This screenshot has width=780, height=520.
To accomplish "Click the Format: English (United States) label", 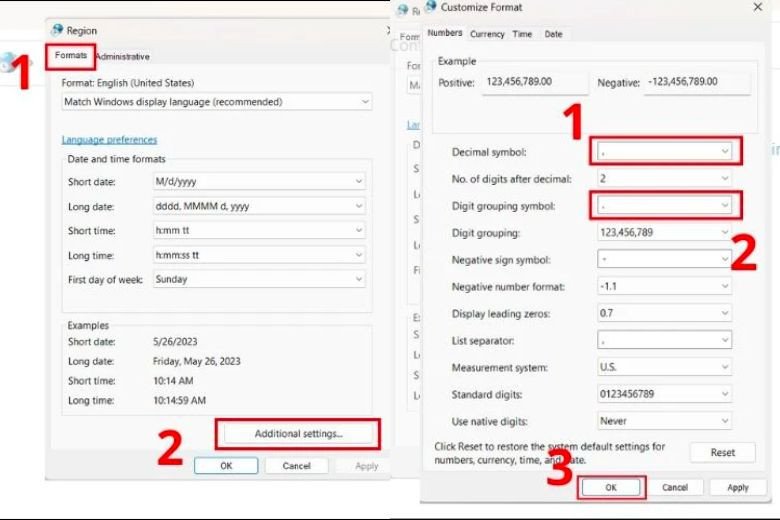I will 128,83.
